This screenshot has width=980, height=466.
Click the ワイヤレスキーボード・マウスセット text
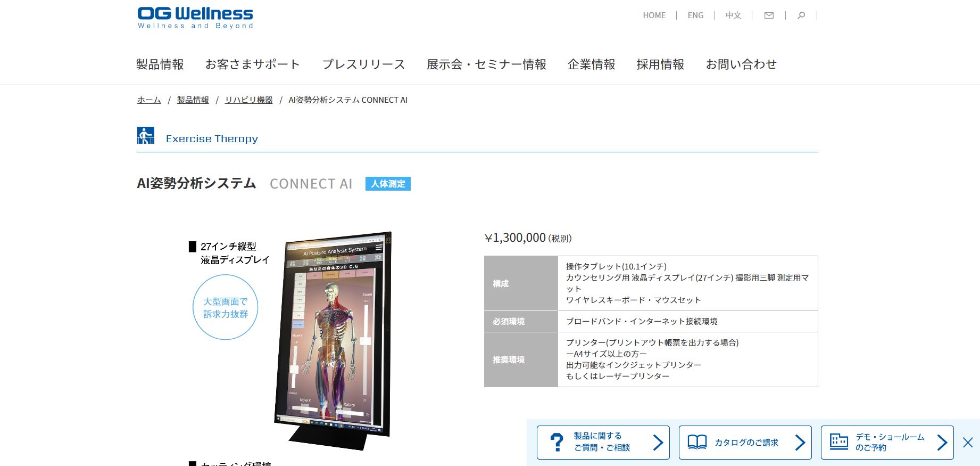pos(633,300)
